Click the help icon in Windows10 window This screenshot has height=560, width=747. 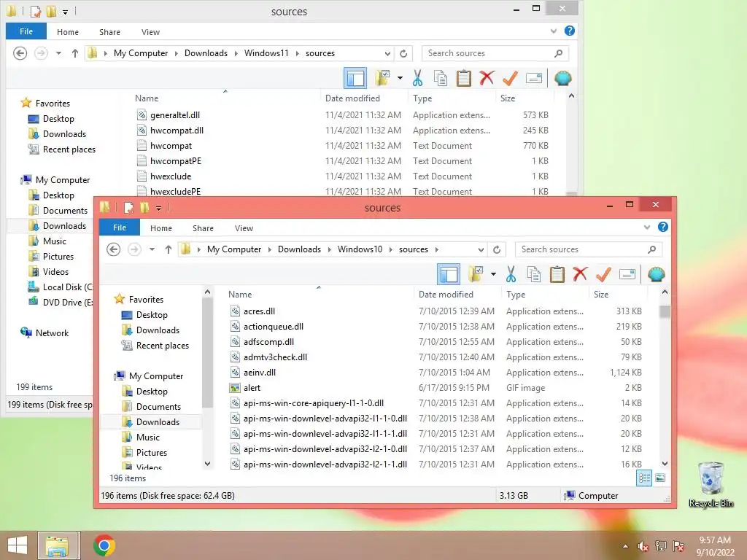point(662,227)
